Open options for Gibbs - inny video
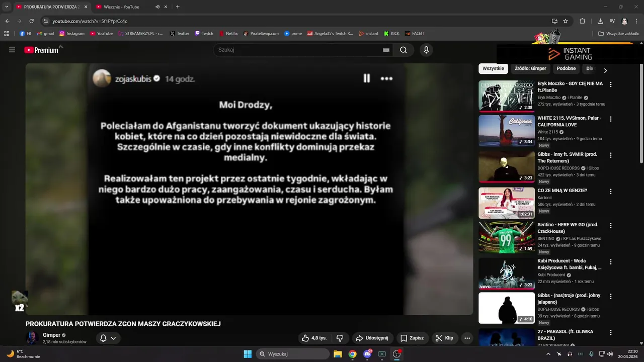The image size is (644, 362). [x=611, y=155]
